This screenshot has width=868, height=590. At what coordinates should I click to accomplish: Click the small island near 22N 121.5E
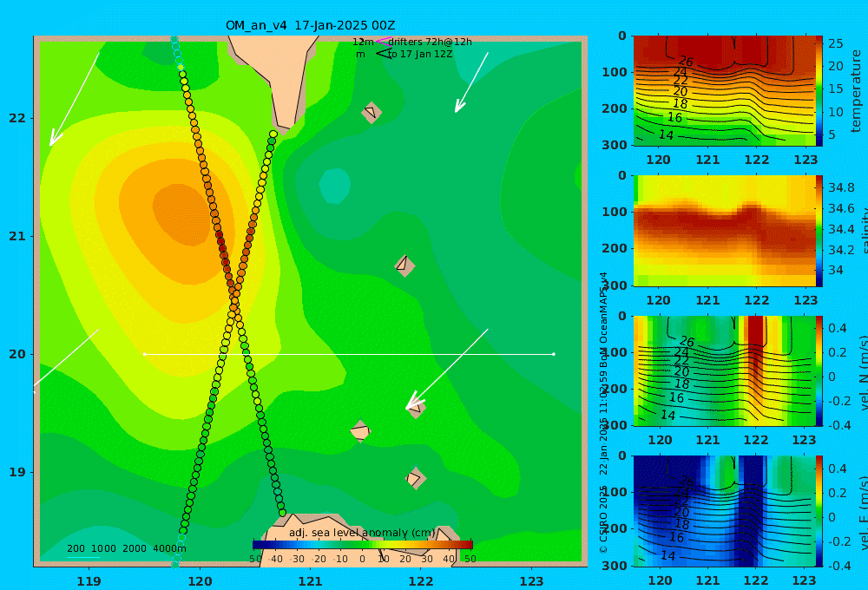click(372, 112)
